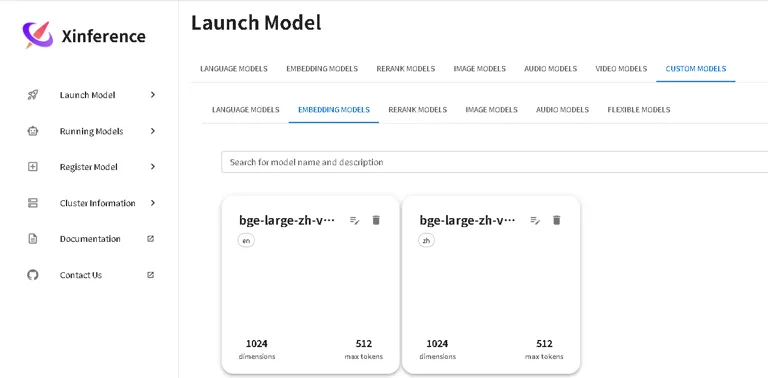Delete the bge-large-zh card tagged zh
The width and height of the screenshot is (769, 378).
(x=557, y=220)
